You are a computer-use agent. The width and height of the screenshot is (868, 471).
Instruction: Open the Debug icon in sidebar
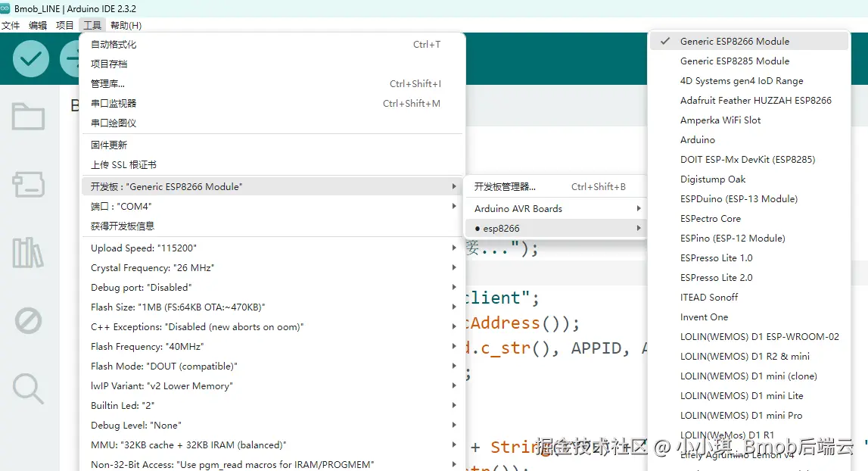tap(28, 320)
